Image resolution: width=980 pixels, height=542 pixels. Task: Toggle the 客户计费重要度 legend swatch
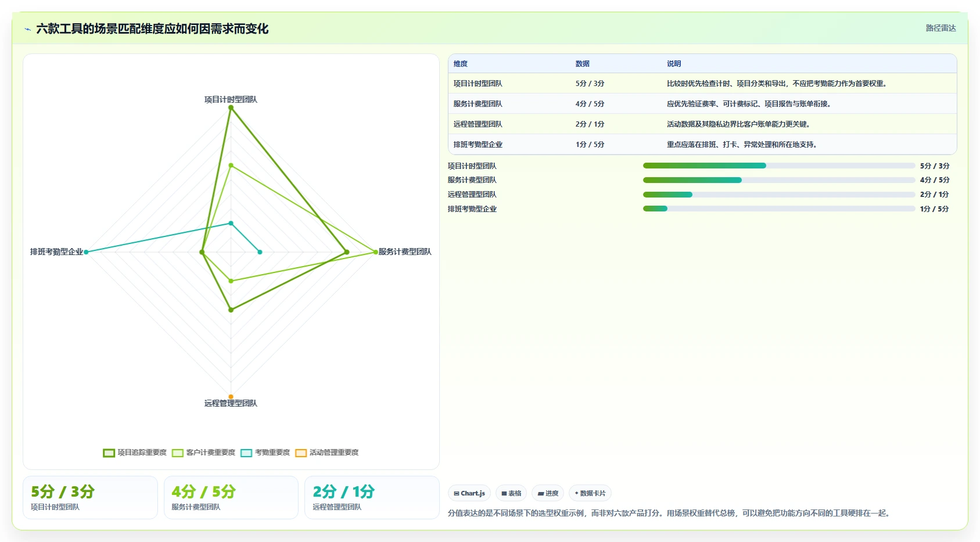[x=177, y=453]
